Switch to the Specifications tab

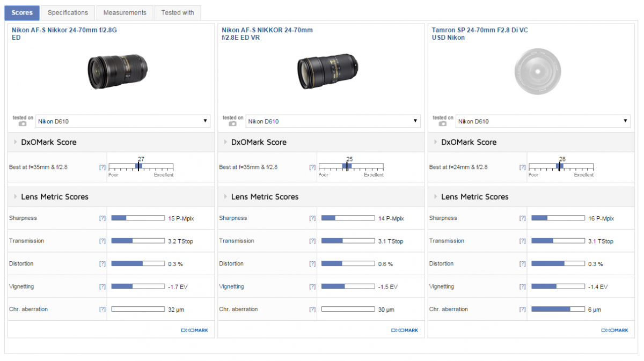[x=68, y=12]
